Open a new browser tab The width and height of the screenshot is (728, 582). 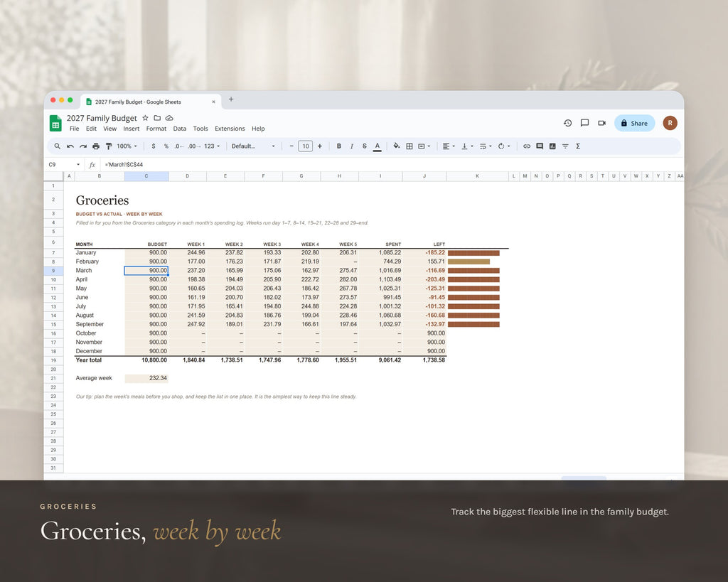coord(231,99)
